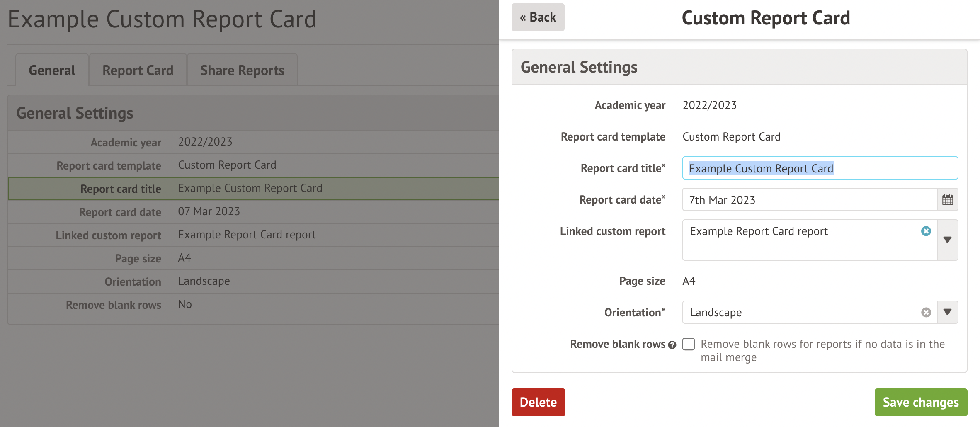Clear the Landscape orientation selection
The height and width of the screenshot is (427, 980).
(x=926, y=313)
